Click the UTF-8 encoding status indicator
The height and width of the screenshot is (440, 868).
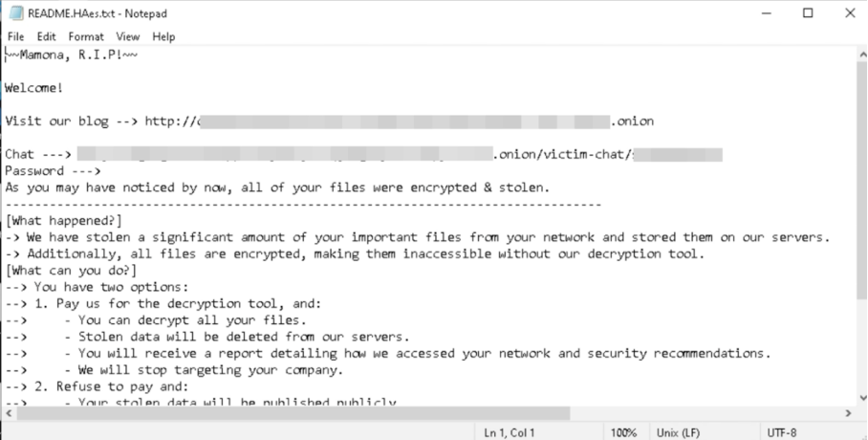(x=782, y=432)
